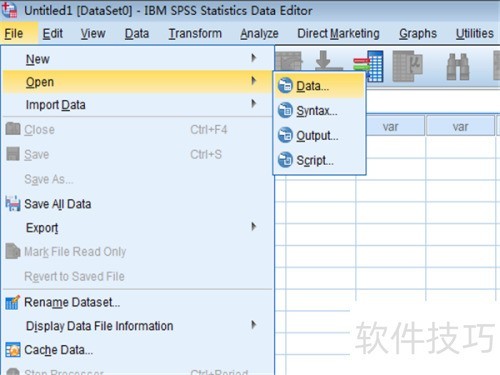
Task: Choose Syntax in Open submenu
Action: [319, 111]
